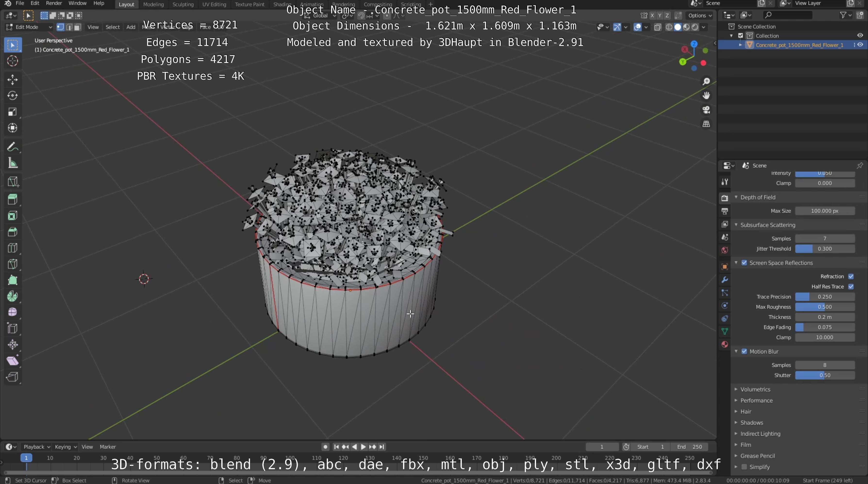The image size is (868, 484).
Task: Adjust the Motion Blur Shutter slider
Action: pyautogui.click(x=825, y=375)
